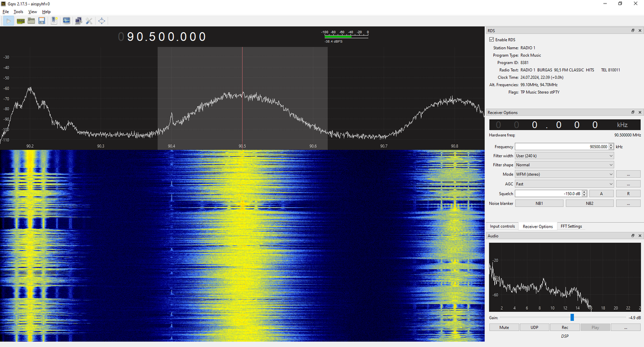Toggle full screen arrows icon
The width and height of the screenshot is (644, 347).
[102, 21]
